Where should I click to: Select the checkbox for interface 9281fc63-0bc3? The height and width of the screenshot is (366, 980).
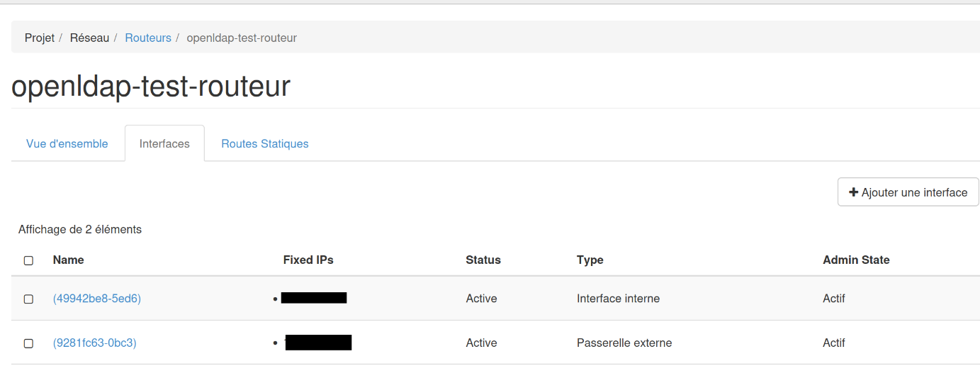(28, 343)
